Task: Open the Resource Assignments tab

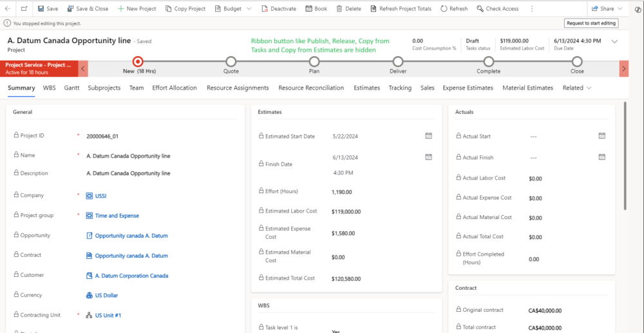Action: click(238, 88)
